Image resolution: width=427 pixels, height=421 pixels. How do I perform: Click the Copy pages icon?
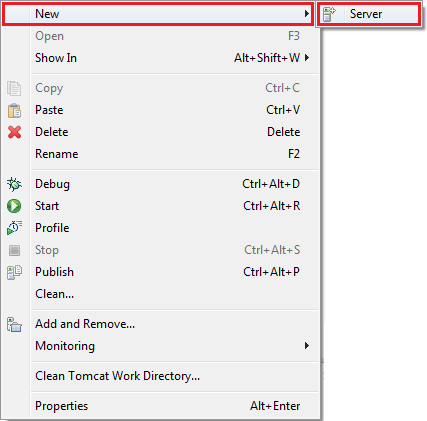tap(14, 88)
